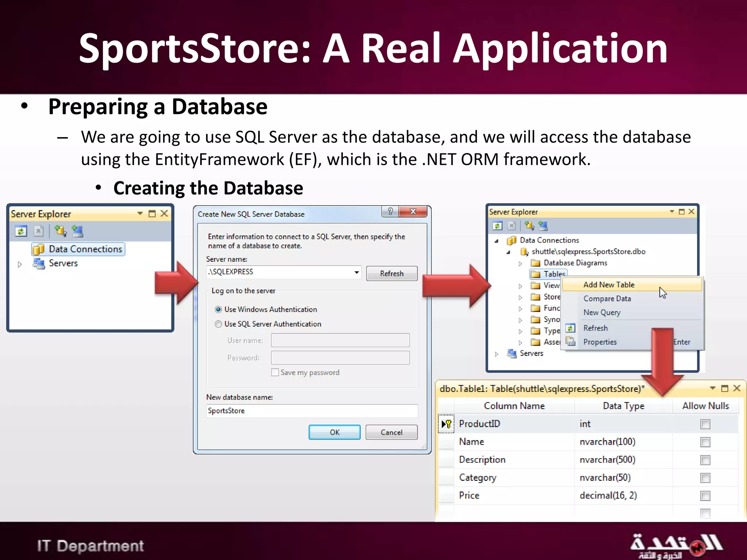
Task: Click the Category column name cell
Action: 514,478
